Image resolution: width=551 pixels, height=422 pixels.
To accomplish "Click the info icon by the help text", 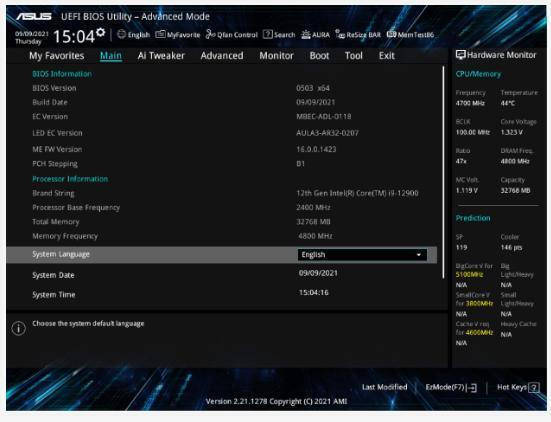I will 19,329.
